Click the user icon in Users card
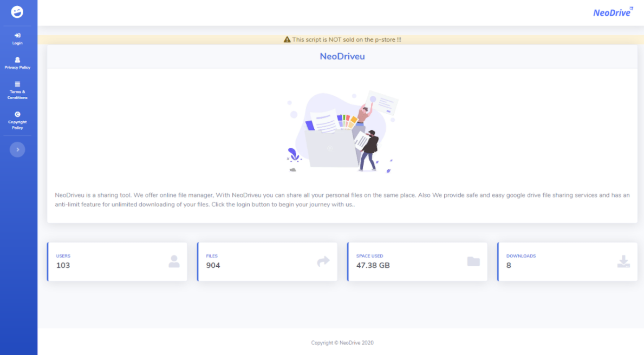This screenshot has width=644, height=355. [174, 261]
